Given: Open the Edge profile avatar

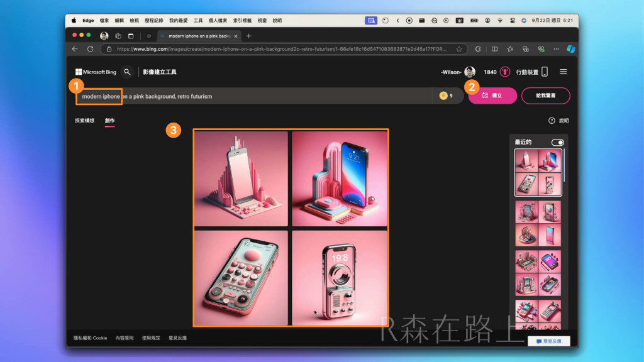Looking at the screenshot, I should pyautogui.click(x=104, y=36).
